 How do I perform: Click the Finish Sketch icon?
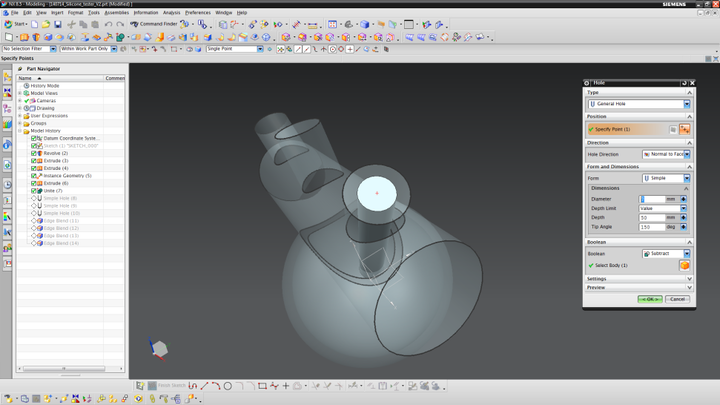point(152,386)
